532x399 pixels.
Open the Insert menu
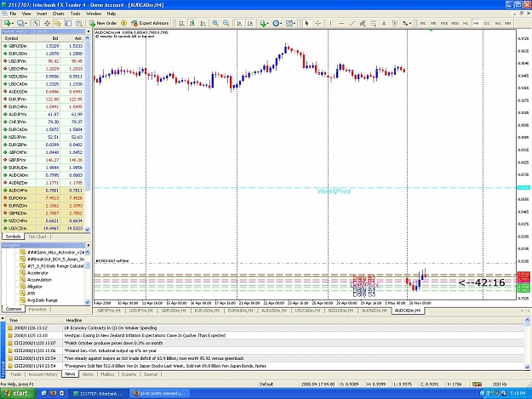(x=42, y=14)
